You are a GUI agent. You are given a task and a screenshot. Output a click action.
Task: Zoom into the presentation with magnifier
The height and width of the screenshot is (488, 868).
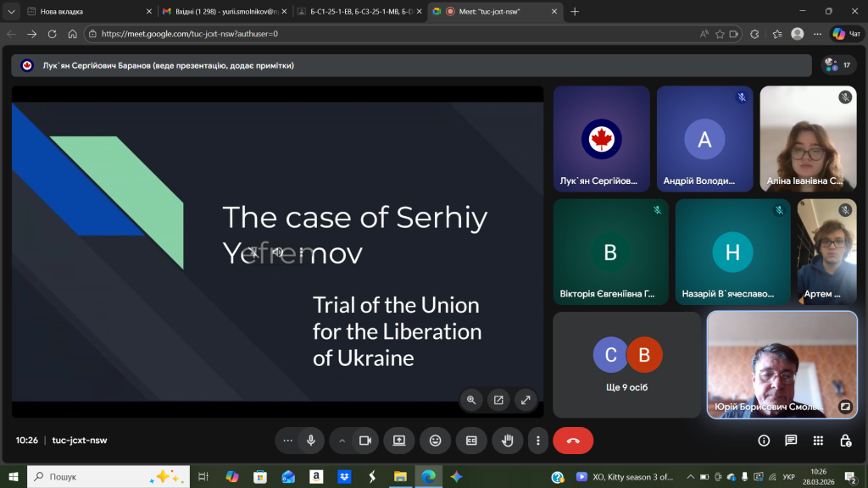coord(471,400)
